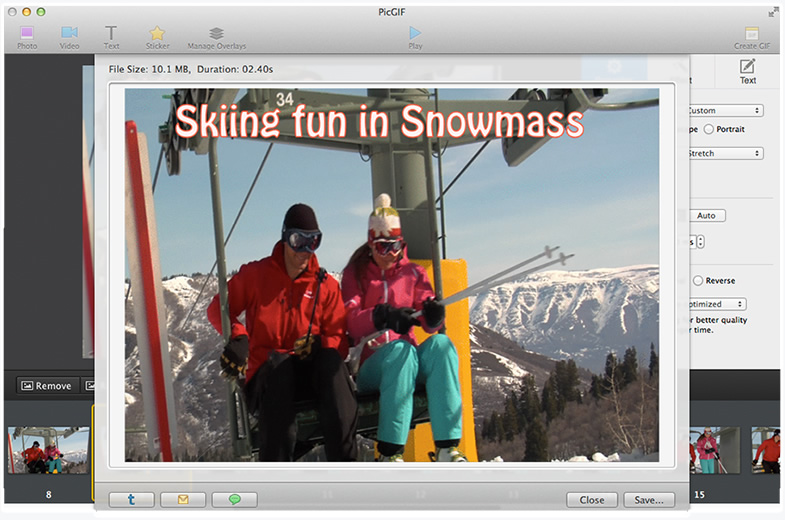Switch to the Text properties tab
Screen dimensions: 785x520
(747, 72)
